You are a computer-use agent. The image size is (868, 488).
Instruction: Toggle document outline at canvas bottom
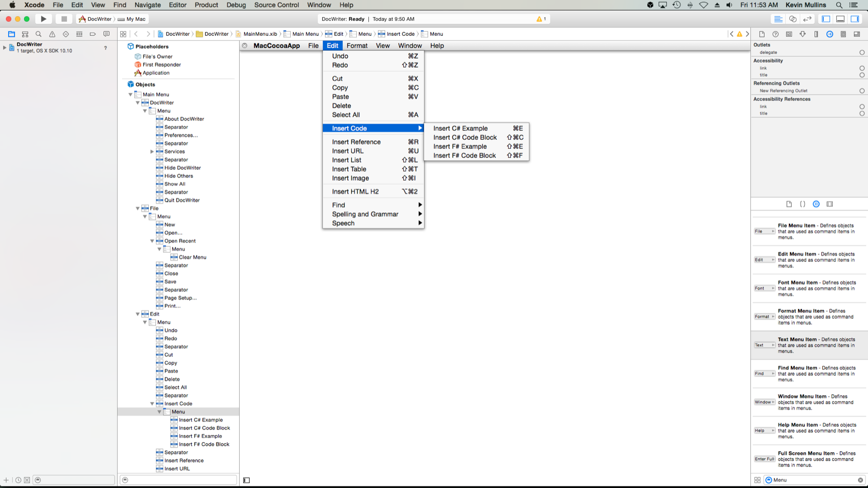[x=246, y=480]
